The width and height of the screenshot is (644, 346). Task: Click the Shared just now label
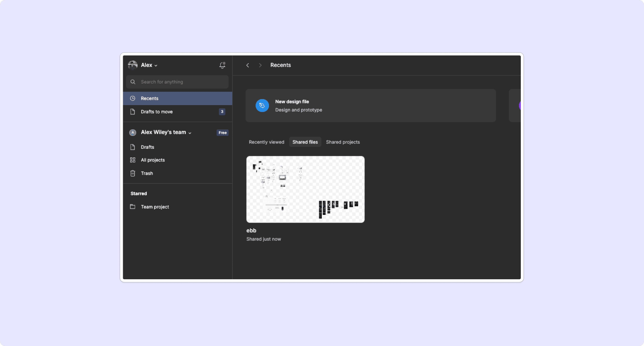tap(263, 239)
